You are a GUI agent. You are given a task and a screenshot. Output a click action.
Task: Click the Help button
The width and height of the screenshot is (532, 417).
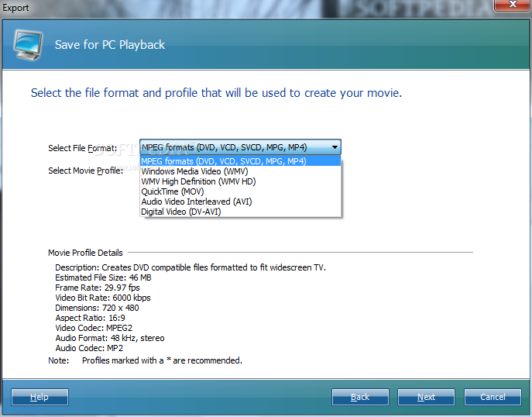(39, 397)
